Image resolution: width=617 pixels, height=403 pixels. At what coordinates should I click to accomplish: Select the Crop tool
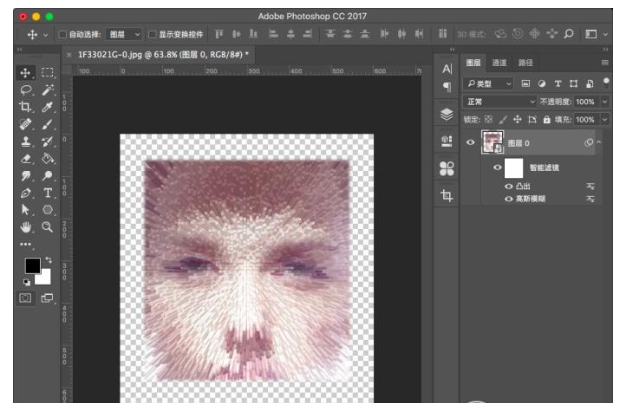[x=27, y=107]
